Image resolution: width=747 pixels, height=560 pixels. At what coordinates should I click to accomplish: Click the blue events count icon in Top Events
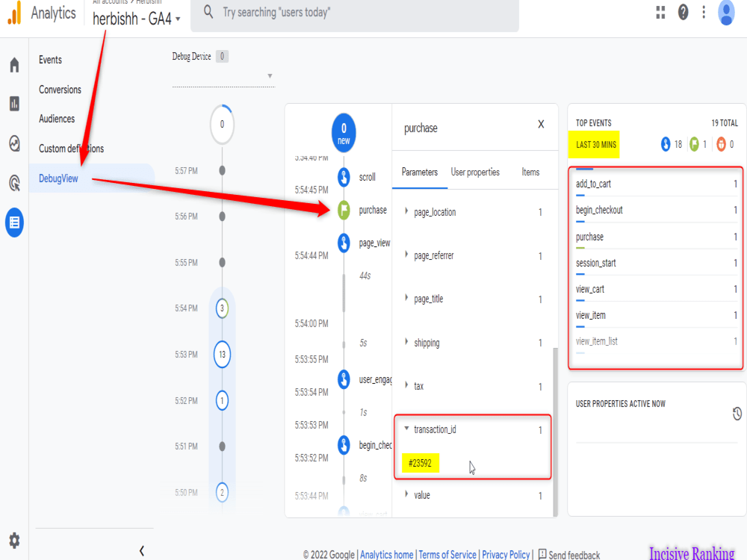click(666, 144)
